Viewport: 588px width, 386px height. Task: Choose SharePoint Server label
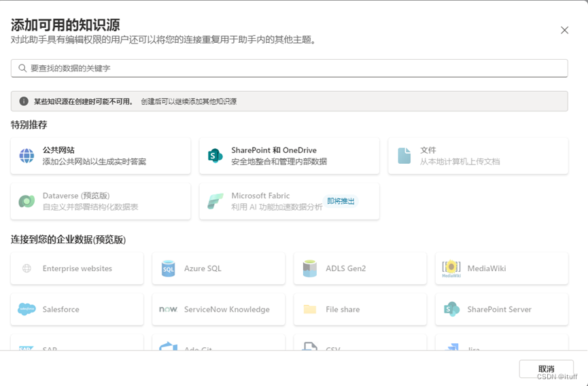coord(499,309)
